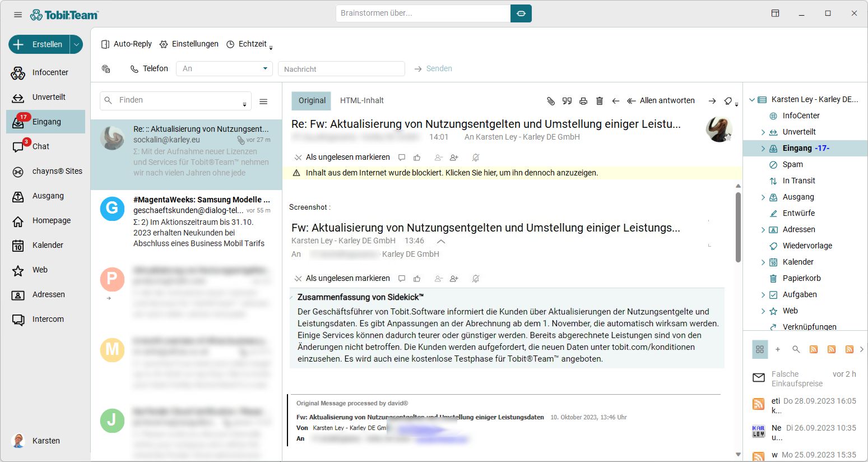The width and height of the screenshot is (868, 462).
Task: Click the paperclip attachments icon
Action: (551, 101)
